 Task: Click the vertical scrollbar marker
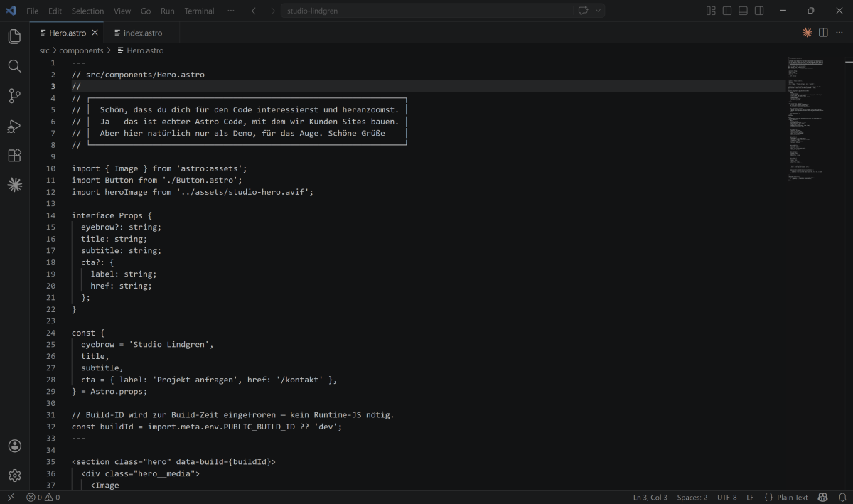[848, 63]
